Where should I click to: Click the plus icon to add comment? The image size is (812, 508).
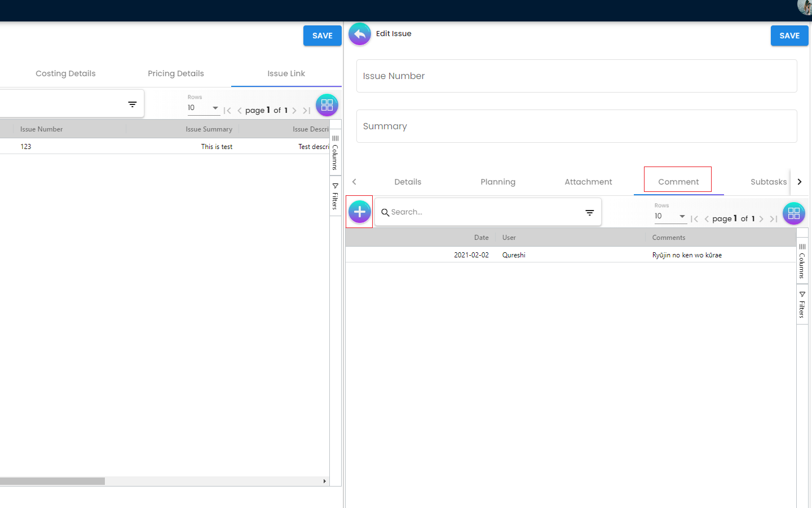pos(360,212)
